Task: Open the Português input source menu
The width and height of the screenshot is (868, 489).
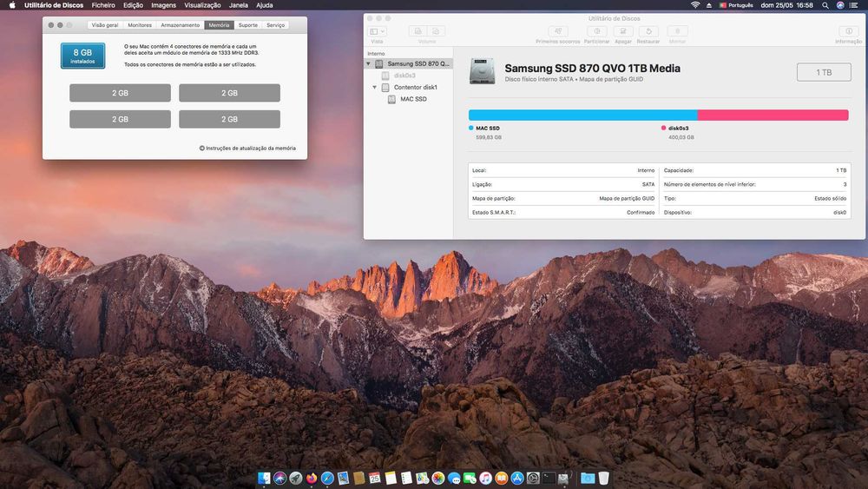Action: click(736, 5)
